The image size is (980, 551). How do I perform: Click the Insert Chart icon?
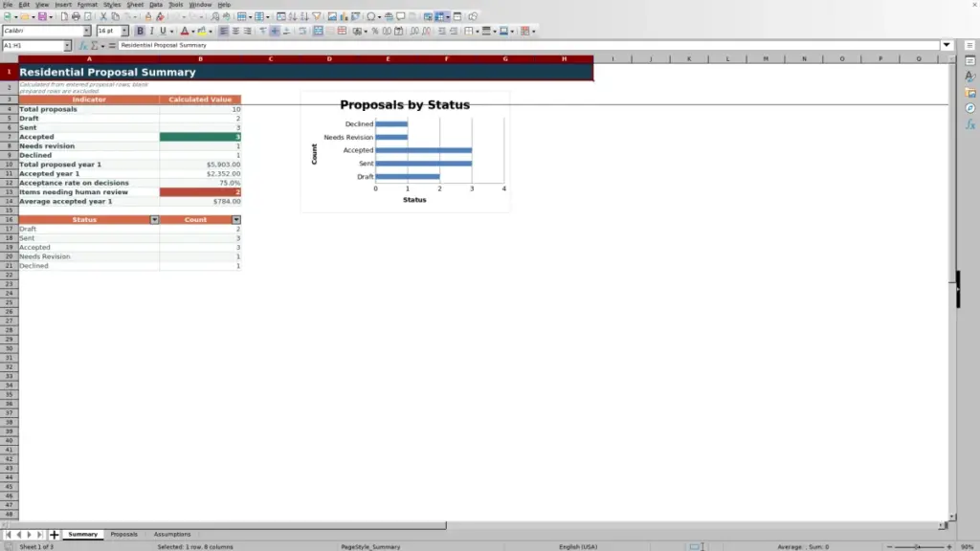pos(344,16)
